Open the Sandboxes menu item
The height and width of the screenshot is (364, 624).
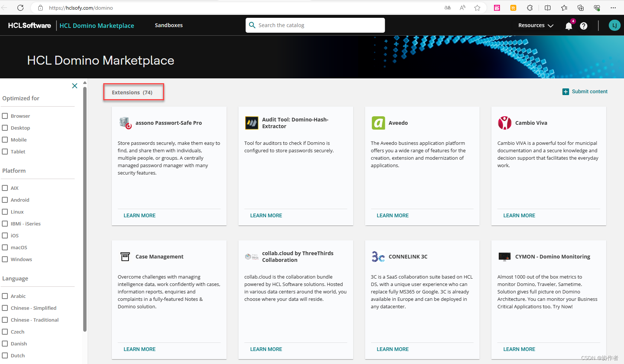click(169, 25)
